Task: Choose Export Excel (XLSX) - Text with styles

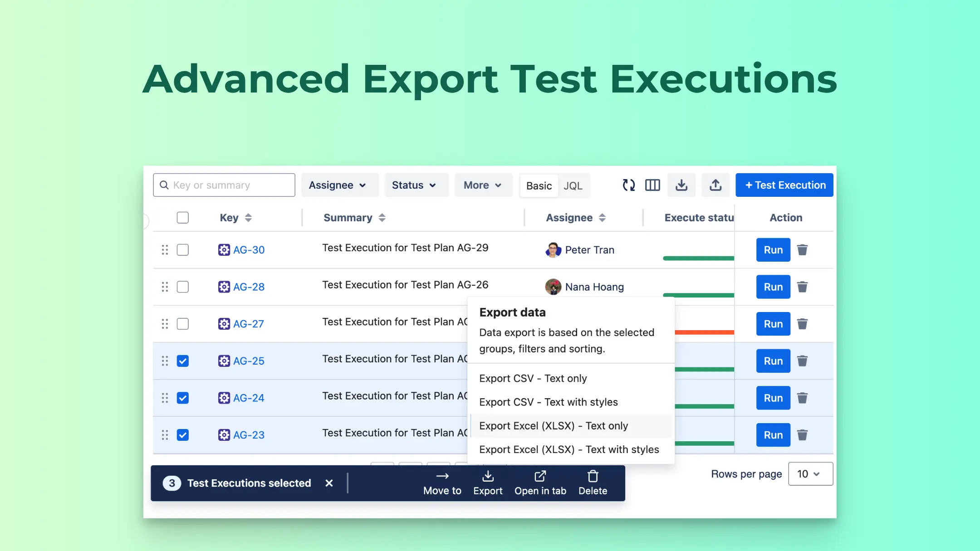Action: pos(571,449)
